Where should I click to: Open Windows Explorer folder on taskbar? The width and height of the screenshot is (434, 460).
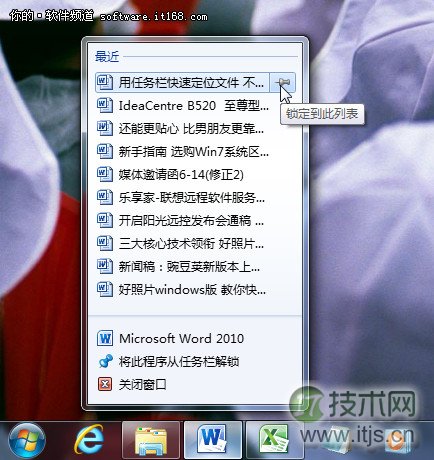pyautogui.click(x=151, y=441)
